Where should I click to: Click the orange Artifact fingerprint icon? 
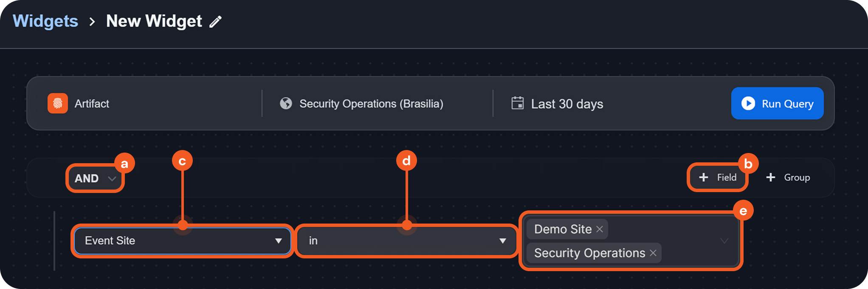point(58,103)
